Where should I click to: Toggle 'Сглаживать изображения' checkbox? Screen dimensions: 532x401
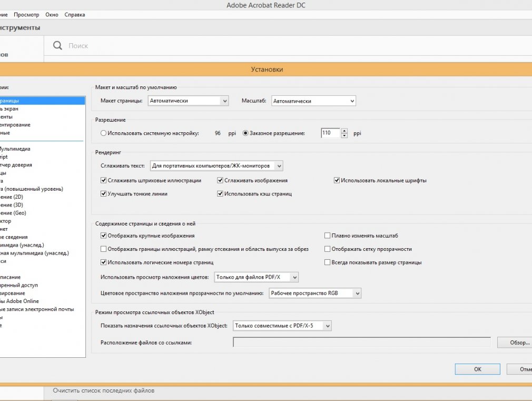[220, 180]
